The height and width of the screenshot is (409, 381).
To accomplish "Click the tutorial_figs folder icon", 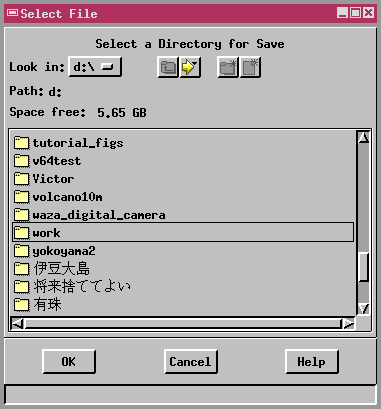I will [22, 143].
